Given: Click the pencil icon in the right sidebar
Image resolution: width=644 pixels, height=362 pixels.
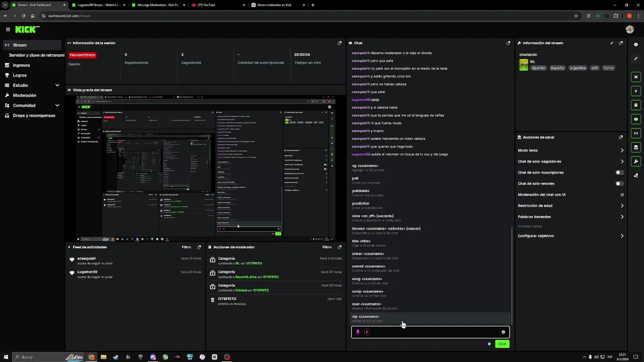Looking at the screenshot, I should 636,58.
